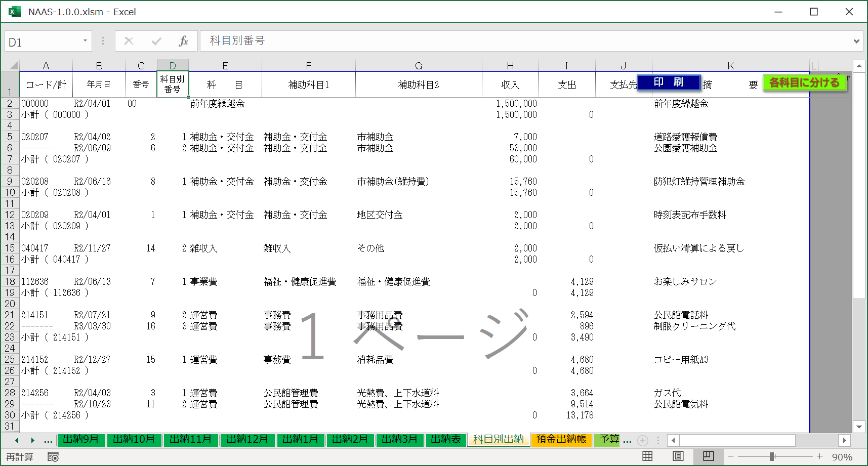The width and height of the screenshot is (868, 466).
Task: Click vertical scrollbar up arrow
Action: [859, 66]
